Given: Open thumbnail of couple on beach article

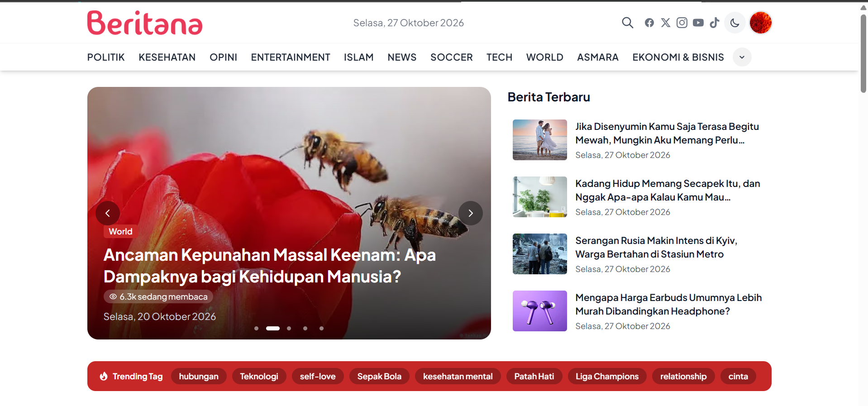Looking at the screenshot, I should [x=540, y=140].
